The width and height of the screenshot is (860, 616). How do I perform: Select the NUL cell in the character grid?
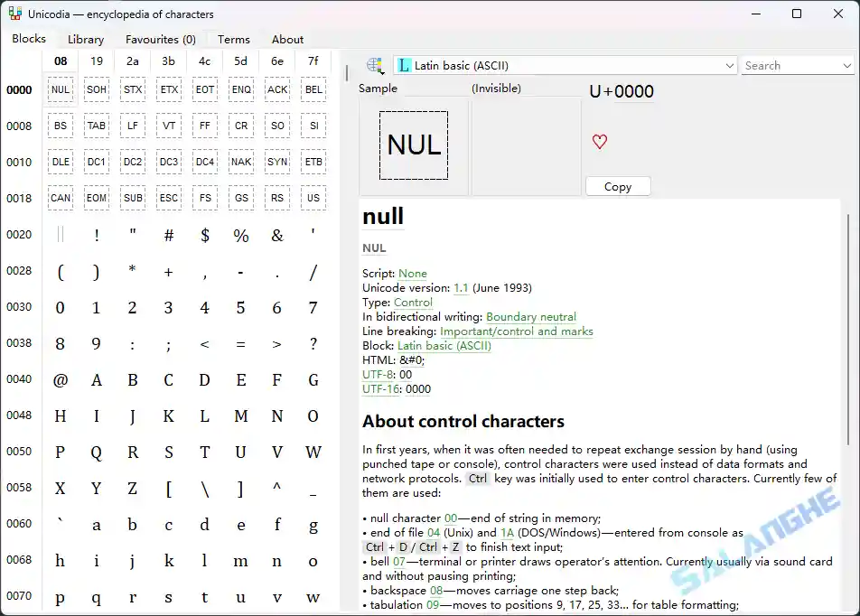click(x=61, y=89)
